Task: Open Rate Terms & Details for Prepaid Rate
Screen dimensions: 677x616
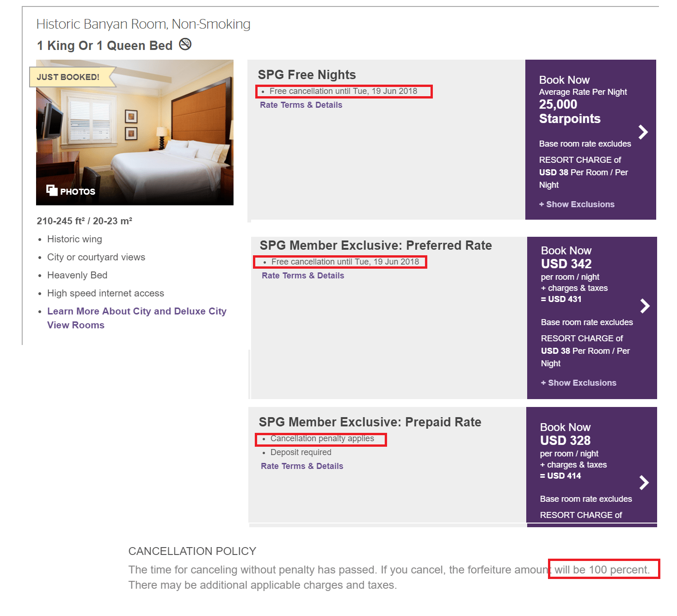Action: 302,466
